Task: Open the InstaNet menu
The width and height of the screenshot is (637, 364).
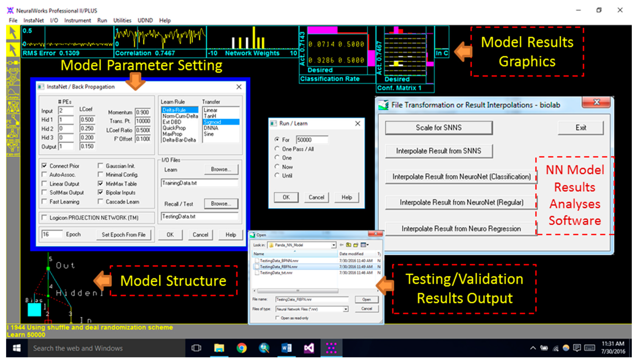Action: [34, 20]
